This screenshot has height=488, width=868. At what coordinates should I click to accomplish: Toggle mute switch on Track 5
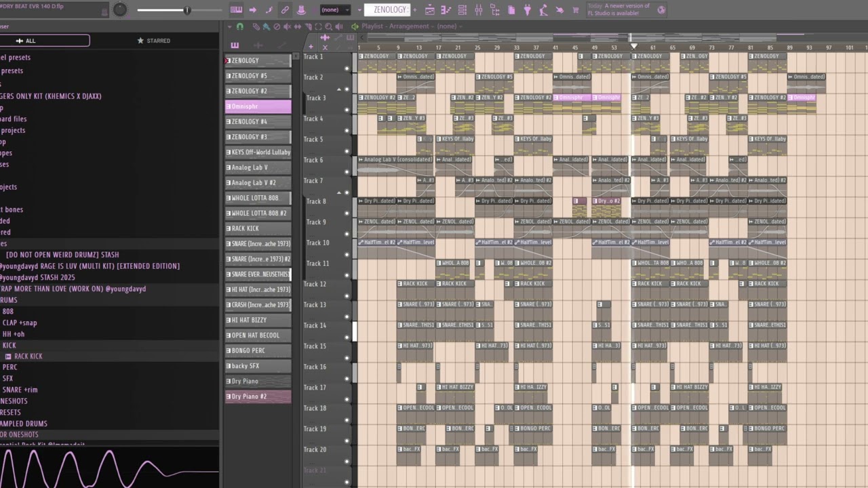pyautogui.click(x=347, y=150)
